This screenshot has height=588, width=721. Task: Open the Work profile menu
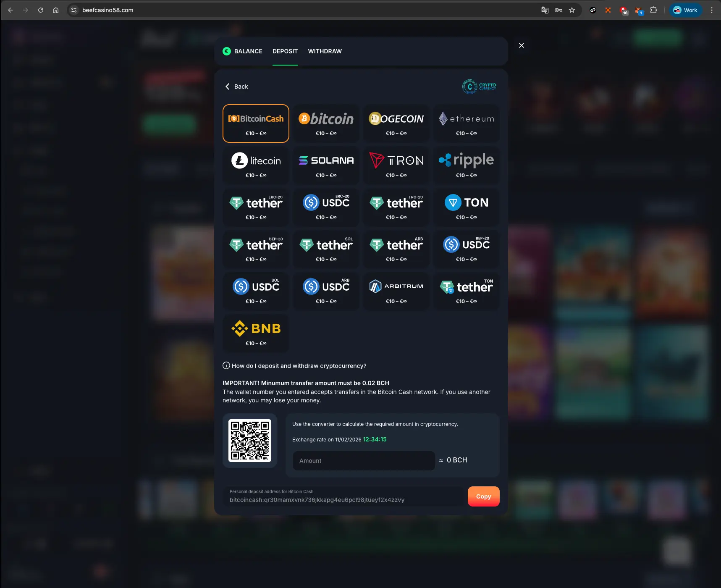[685, 10]
